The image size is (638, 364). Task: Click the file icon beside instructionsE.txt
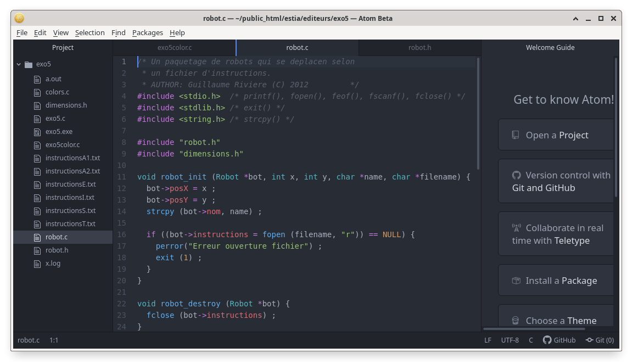pyautogui.click(x=37, y=184)
